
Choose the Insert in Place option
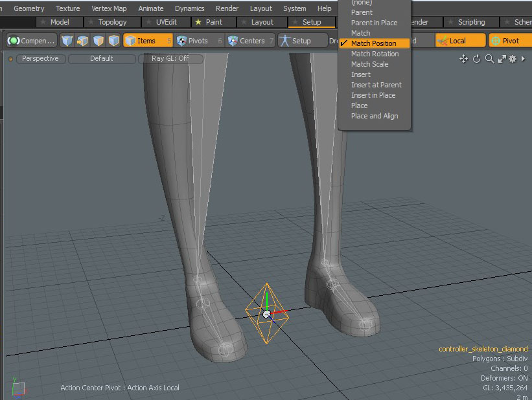pyautogui.click(x=375, y=95)
